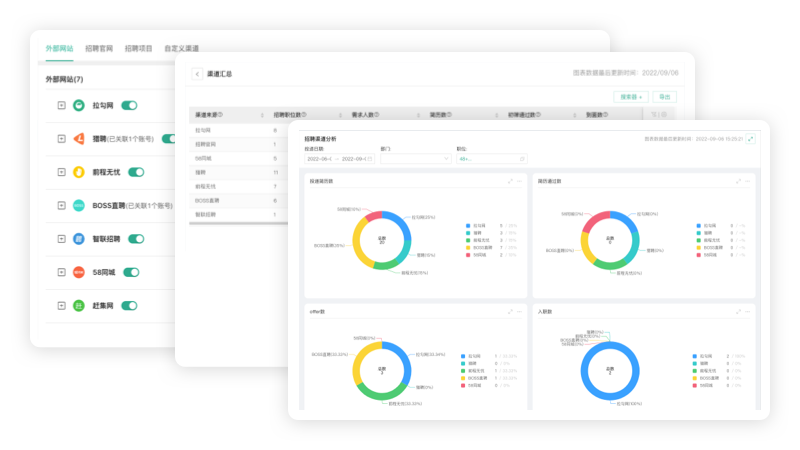The height and width of the screenshot is (450, 800).
Task: Open the 部门 dropdown
Action: 416,159
